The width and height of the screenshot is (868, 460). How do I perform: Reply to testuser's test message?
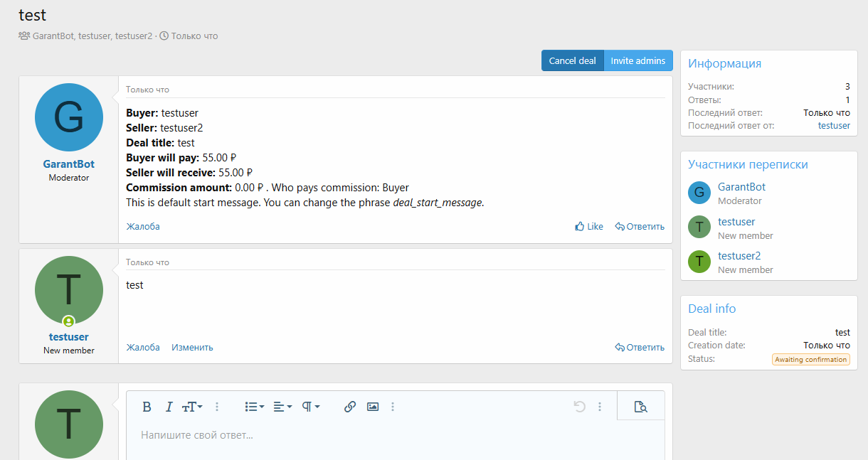tap(640, 348)
